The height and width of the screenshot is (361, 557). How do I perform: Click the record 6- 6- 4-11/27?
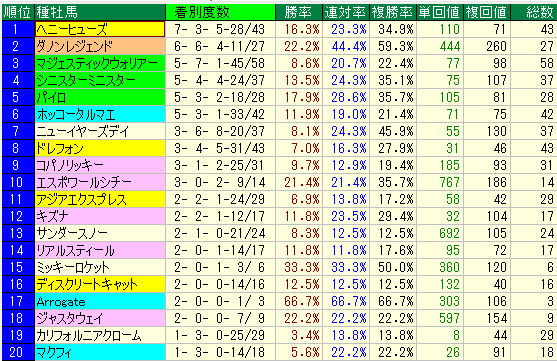pos(220,46)
